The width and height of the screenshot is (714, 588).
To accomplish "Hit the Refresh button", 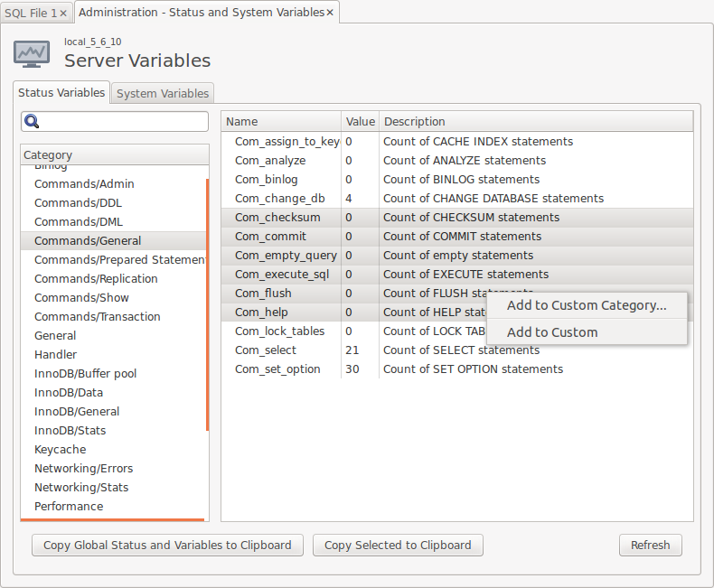I will pyautogui.click(x=650, y=545).
